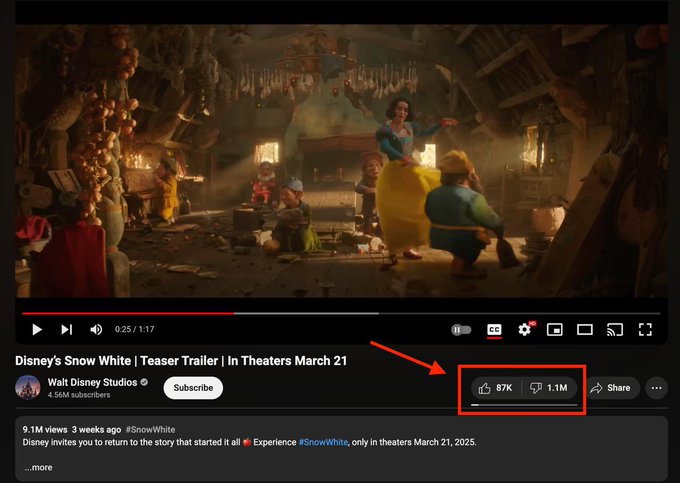Switch to theater mode
Viewport: 680px width, 483px height.
click(585, 330)
